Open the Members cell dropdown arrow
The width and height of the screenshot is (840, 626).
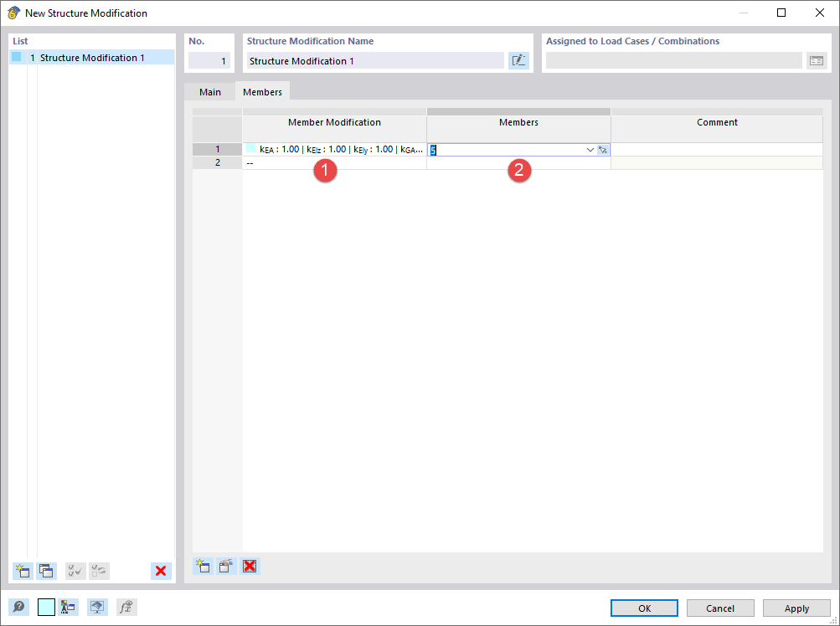(590, 149)
